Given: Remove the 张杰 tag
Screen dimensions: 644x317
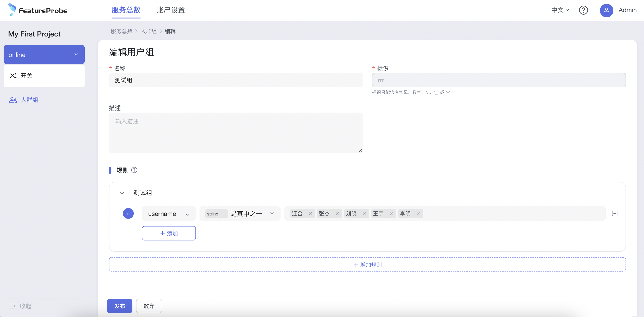Looking at the screenshot, I should click(338, 213).
